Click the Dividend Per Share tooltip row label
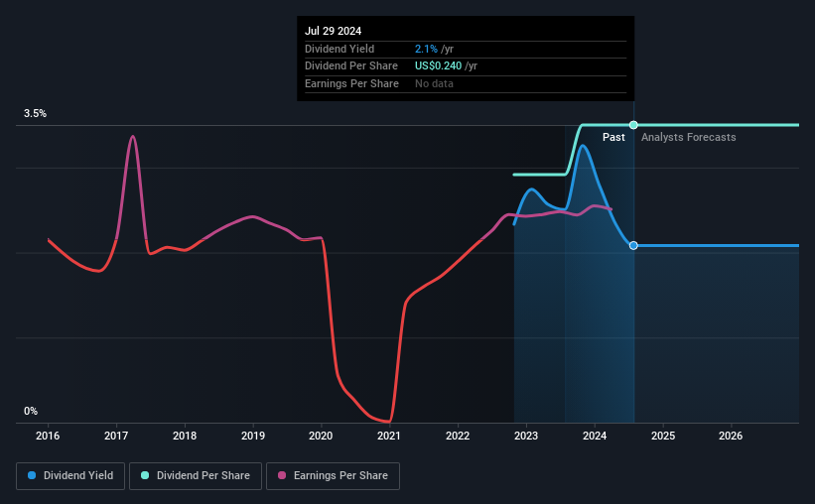 click(351, 66)
